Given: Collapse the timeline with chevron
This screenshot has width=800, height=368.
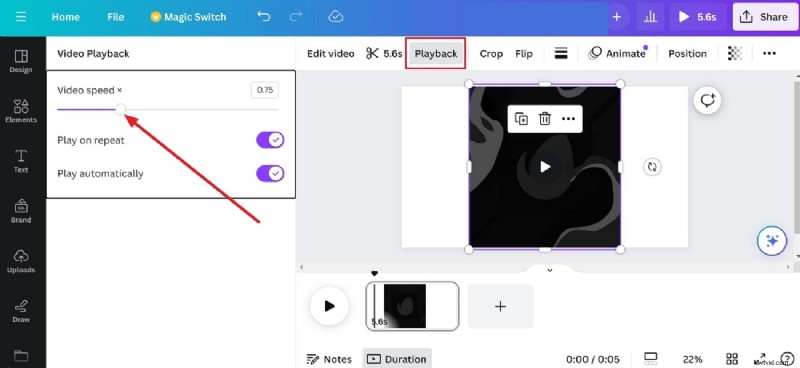Looking at the screenshot, I should (549, 270).
